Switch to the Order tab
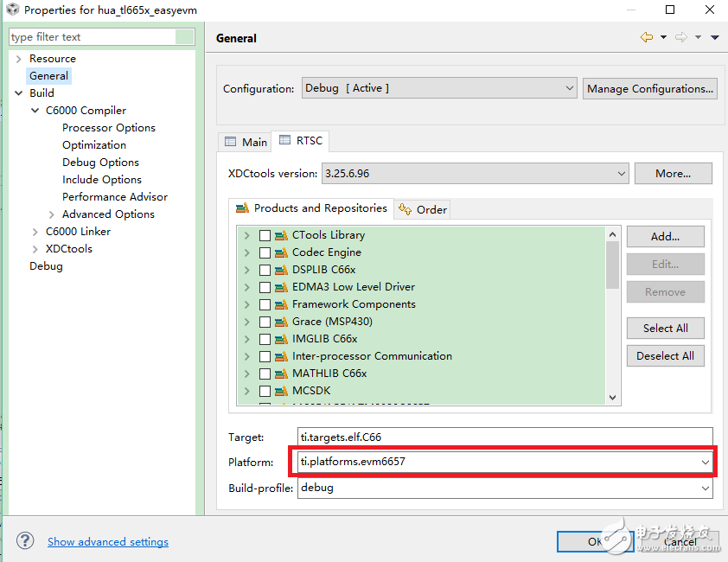This screenshot has height=562, width=728. coord(423,209)
